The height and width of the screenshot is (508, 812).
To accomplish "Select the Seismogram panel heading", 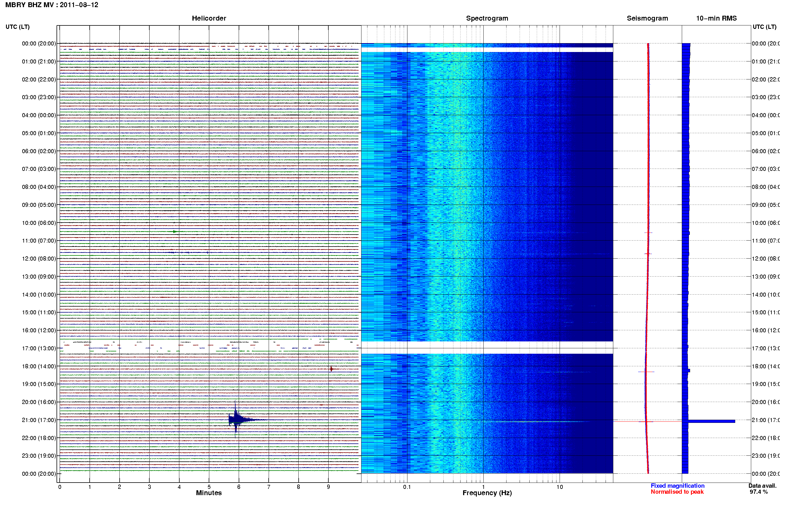I will [x=647, y=19].
